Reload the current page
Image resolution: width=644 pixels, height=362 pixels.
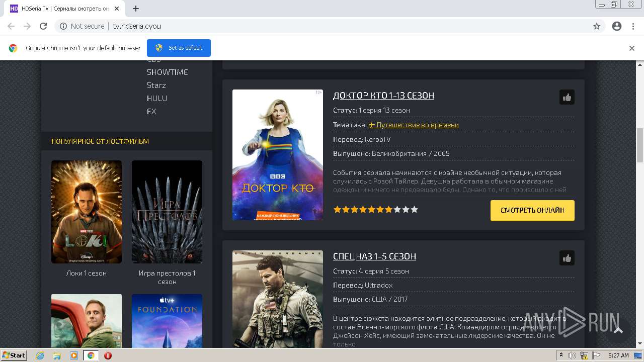43,26
